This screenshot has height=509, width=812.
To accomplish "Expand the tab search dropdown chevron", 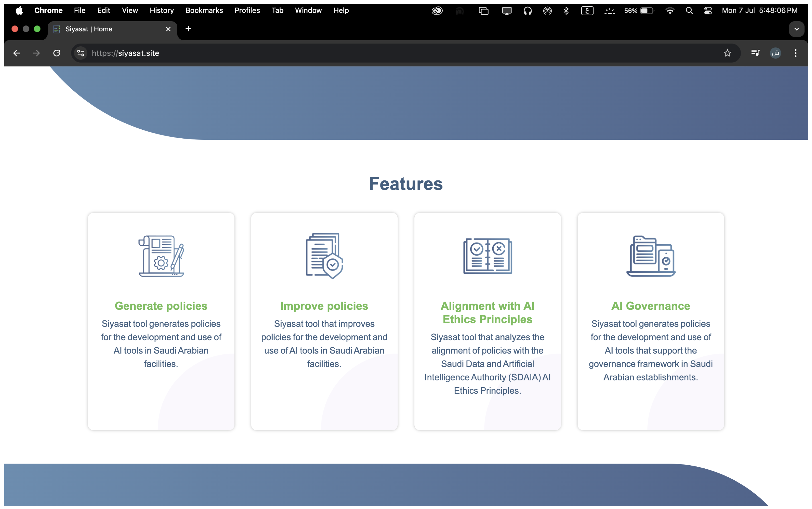I will pyautogui.click(x=796, y=29).
